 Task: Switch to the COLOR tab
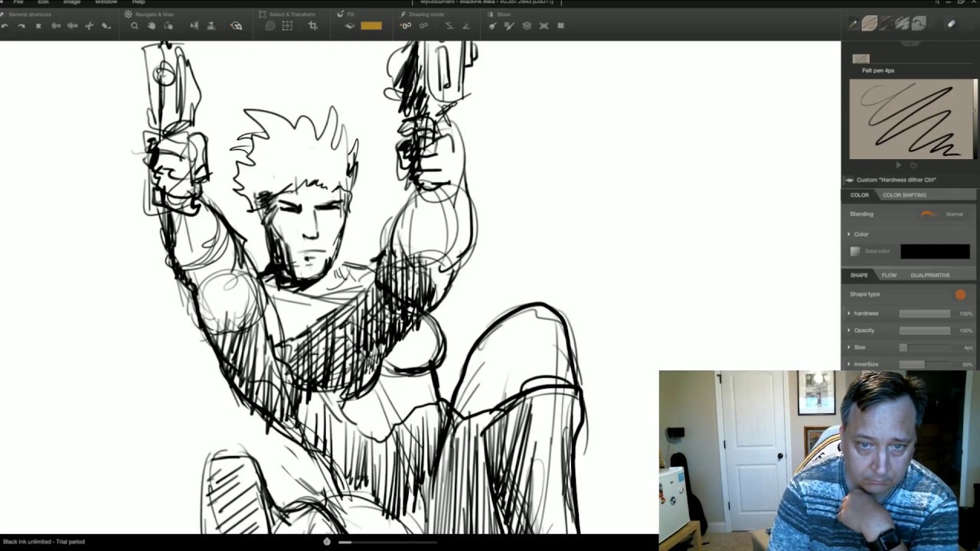(x=860, y=195)
